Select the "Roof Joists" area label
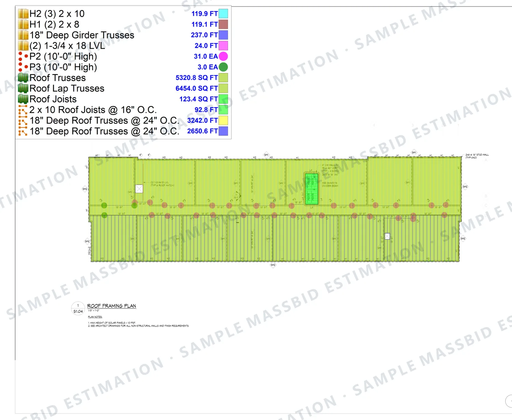The image size is (512, 420). (x=53, y=99)
